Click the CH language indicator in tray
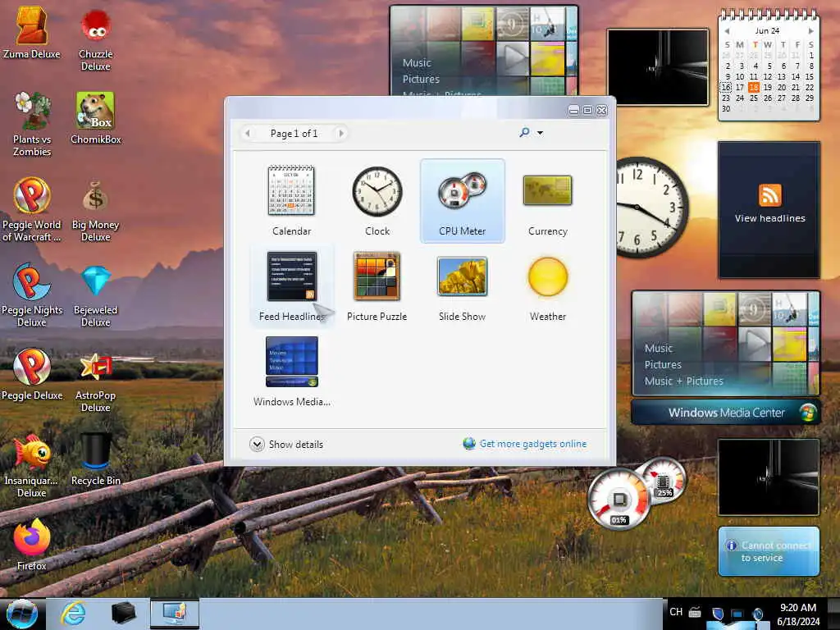 [676, 612]
